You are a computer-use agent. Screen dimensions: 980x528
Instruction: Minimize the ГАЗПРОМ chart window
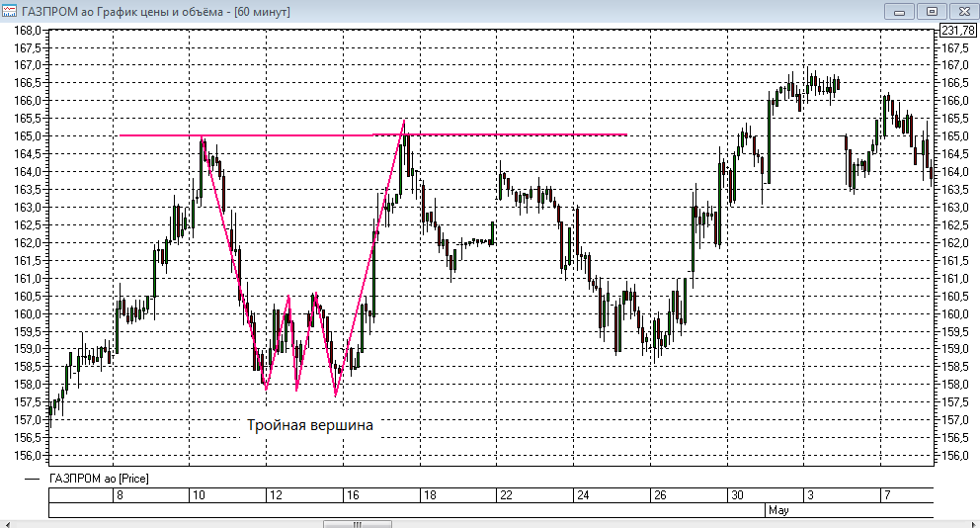tap(899, 11)
